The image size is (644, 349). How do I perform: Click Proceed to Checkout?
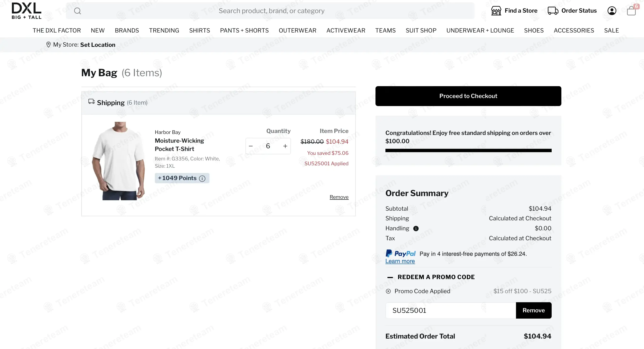pos(468,96)
